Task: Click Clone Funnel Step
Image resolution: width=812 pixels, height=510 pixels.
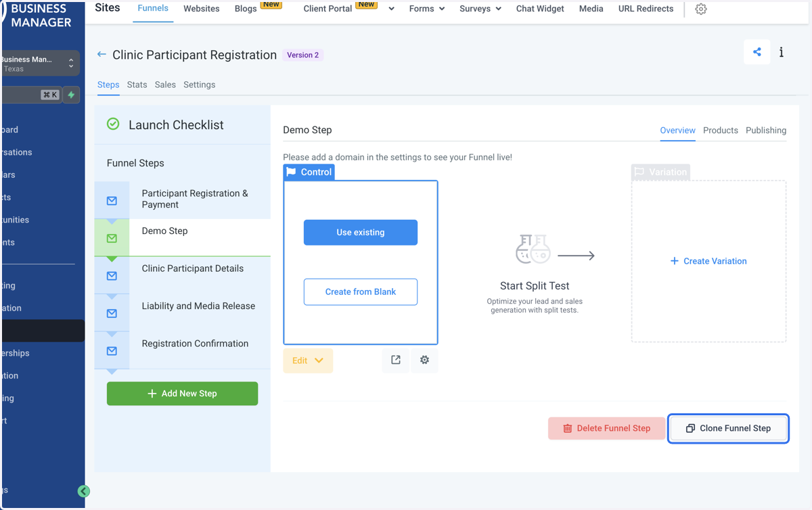Action: pyautogui.click(x=728, y=428)
